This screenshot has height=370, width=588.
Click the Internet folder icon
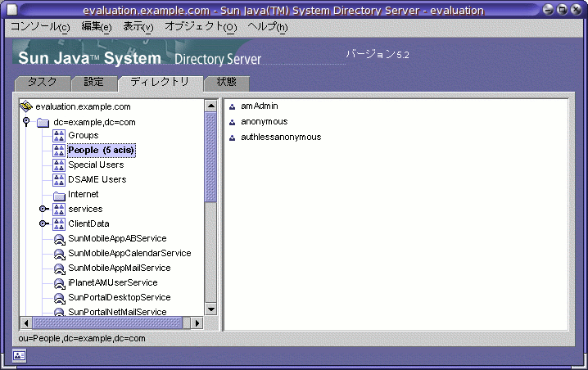tap(59, 196)
